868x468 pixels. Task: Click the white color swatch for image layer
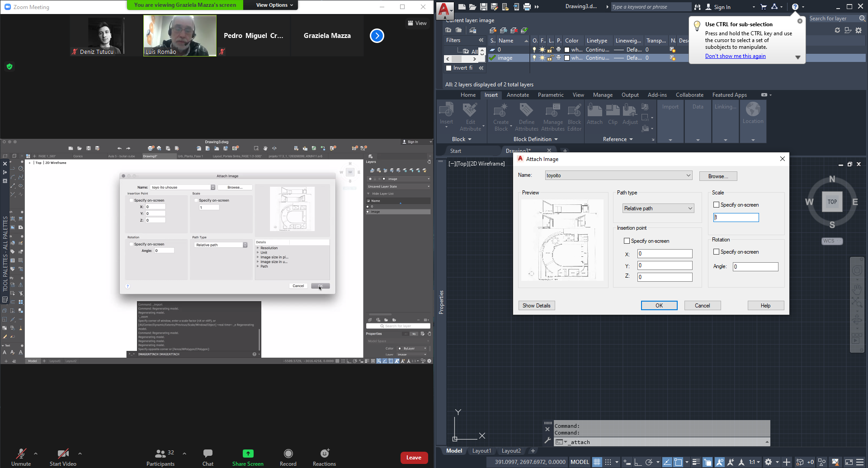pos(567,58)
